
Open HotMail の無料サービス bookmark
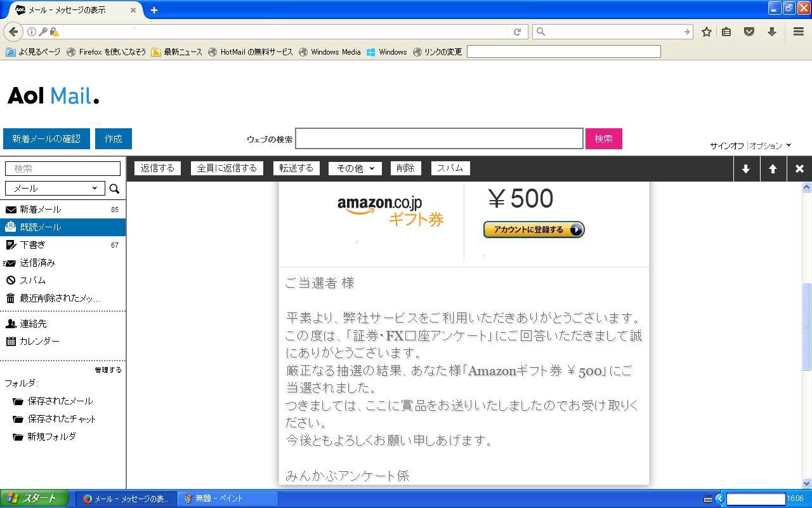click(x=251, y=52)
